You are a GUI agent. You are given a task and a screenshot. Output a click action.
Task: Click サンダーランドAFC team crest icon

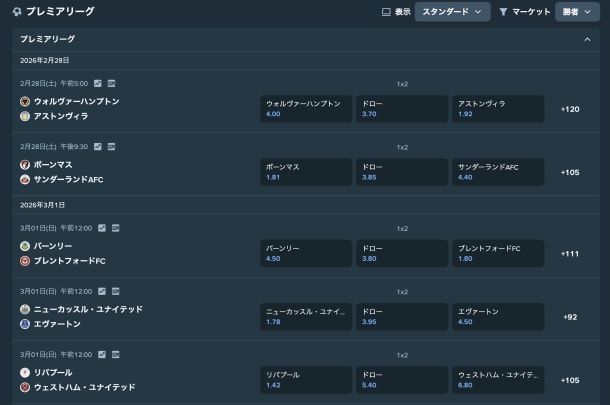coord(25,179)
